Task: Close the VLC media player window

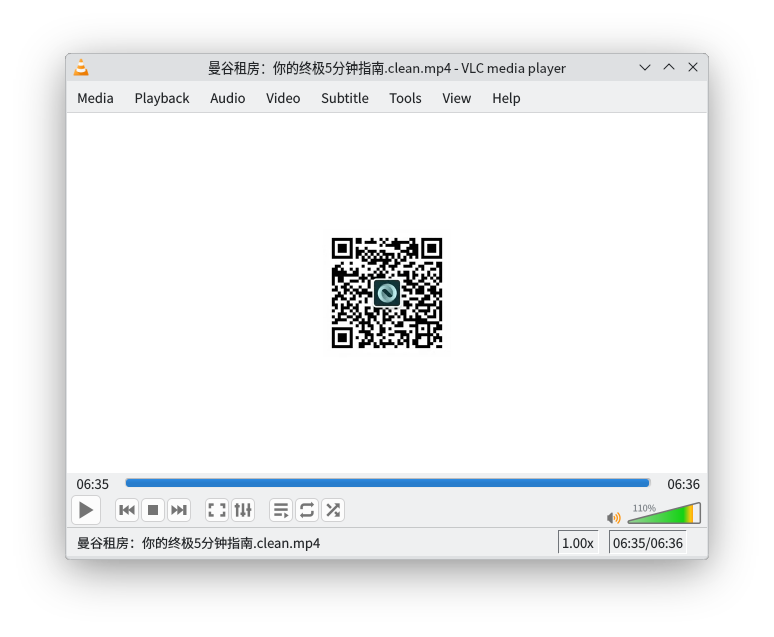Action: click(x=693, y=67)
